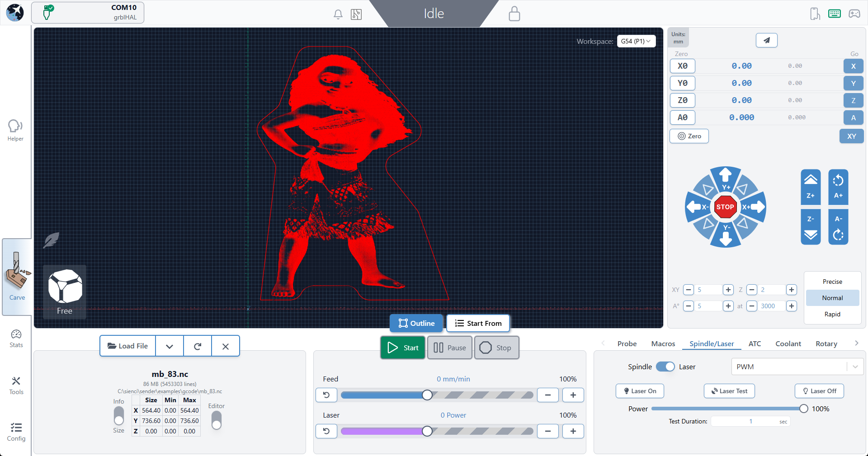Toggle the Info/Size file switch
The image size is (868, 456).
pos(119,416)
